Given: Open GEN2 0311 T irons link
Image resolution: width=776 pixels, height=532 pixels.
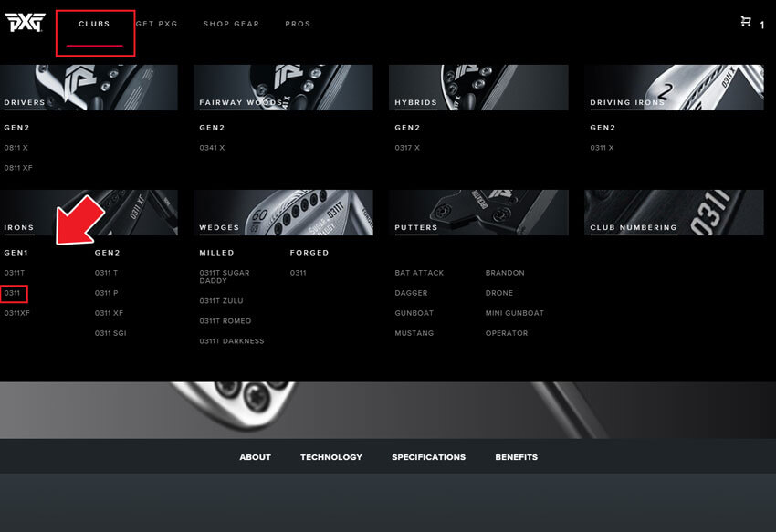Looking at the screenshot, I should 106,273.
